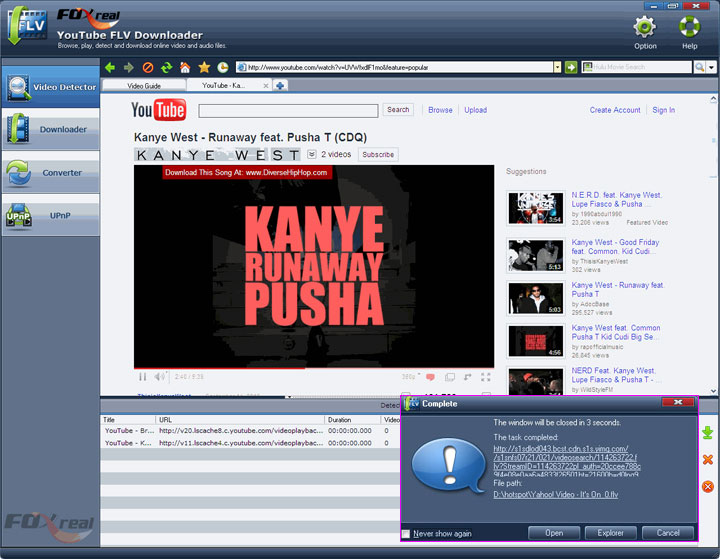Open the UPnP section
The image size is (720, 559).
[50, 215]
